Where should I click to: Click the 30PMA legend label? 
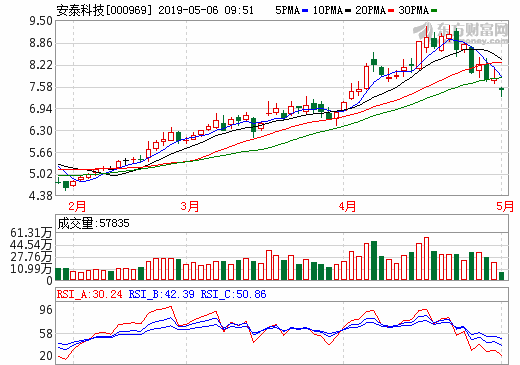tap(413, 10)
